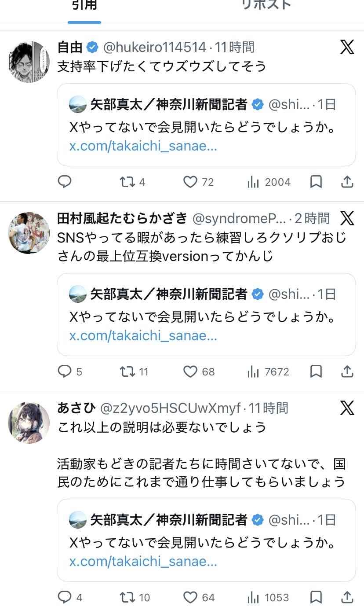364x614 pixels.
Task: Share 自由's post
Action: (x=347, y=181)
